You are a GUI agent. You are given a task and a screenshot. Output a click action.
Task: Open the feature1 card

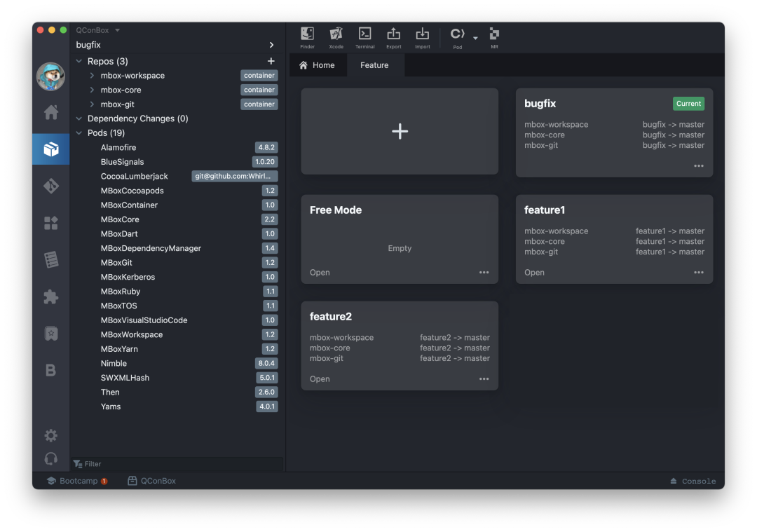(x=534, y=273)
